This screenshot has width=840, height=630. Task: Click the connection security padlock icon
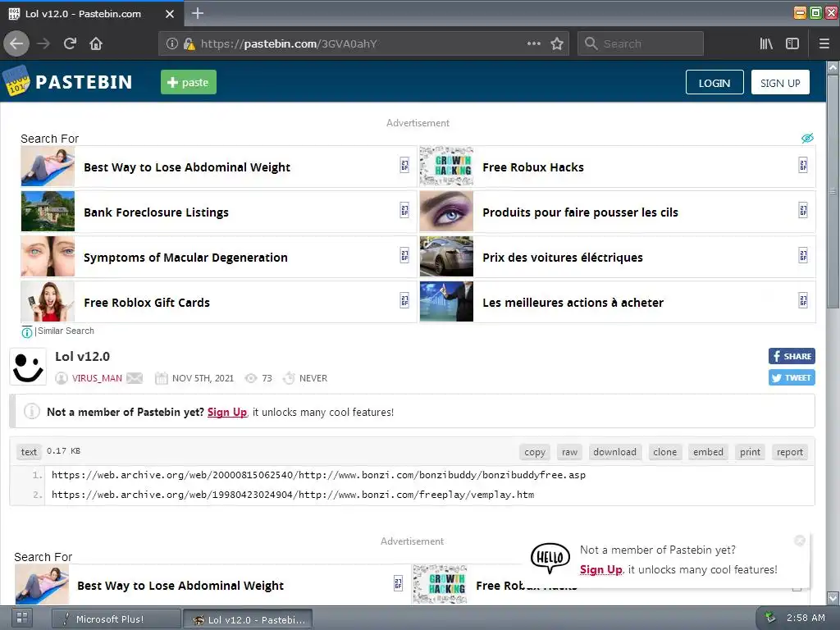[x=189, y=43]
